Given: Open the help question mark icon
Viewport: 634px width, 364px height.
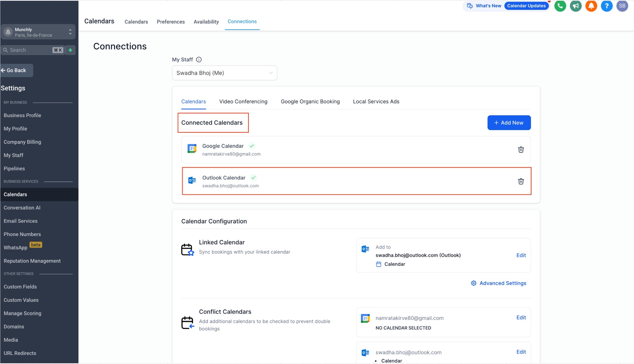Looking at the screenshot, I should [606, 6].
